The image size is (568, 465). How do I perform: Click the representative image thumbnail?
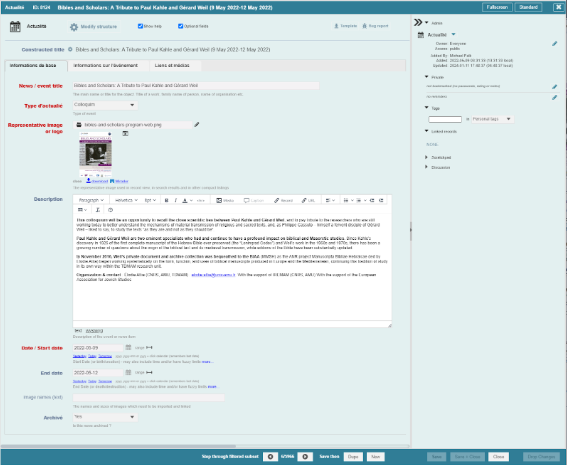(96, 154)
